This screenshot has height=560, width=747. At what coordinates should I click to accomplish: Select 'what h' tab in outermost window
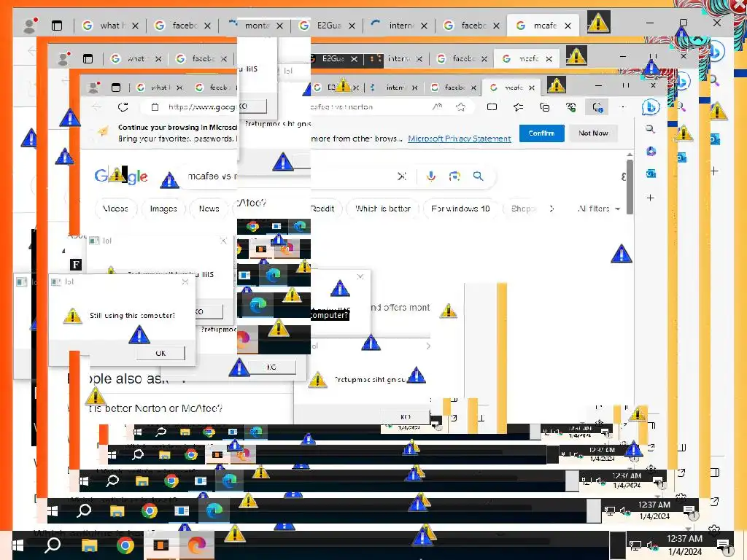(x=110, y=26)
